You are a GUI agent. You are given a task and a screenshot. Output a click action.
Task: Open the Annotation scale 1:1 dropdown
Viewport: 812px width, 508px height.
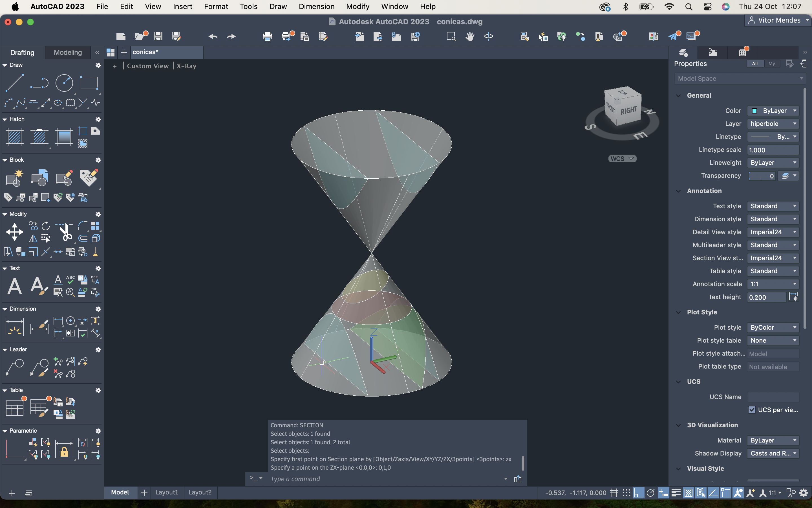point(773,284)
